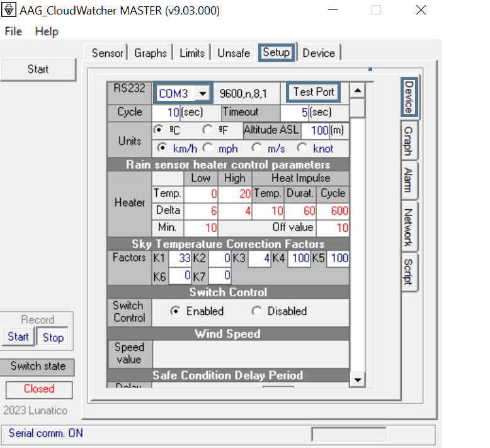Select the vertical Script side tab
Screen dimensions: 490x448
coord(409,272)
